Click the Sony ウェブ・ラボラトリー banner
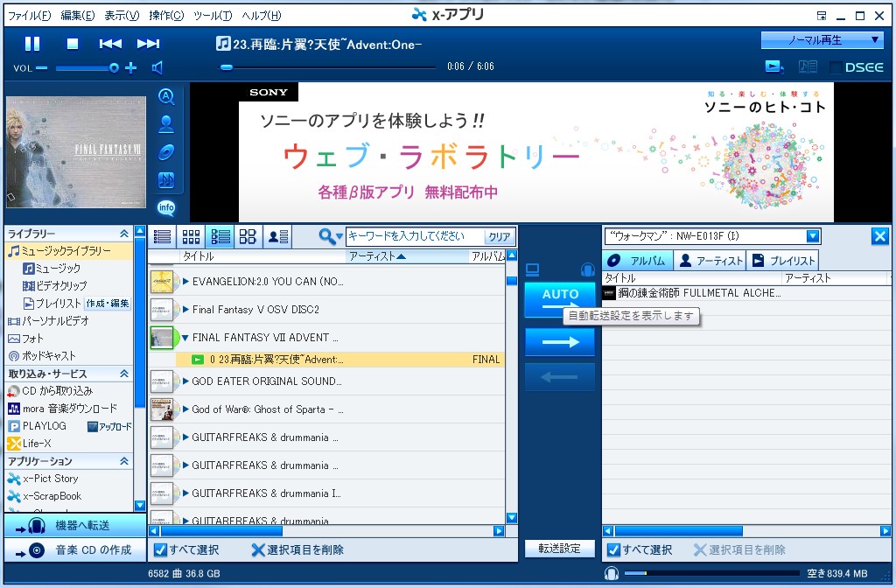Image resolution: width=896 pixels, height=588 pixels. click(536, 152)
